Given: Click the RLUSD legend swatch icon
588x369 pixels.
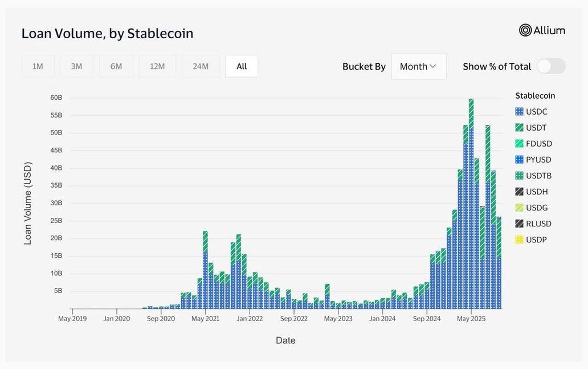Looking at the screenshot, I should (x=519, y=224).
